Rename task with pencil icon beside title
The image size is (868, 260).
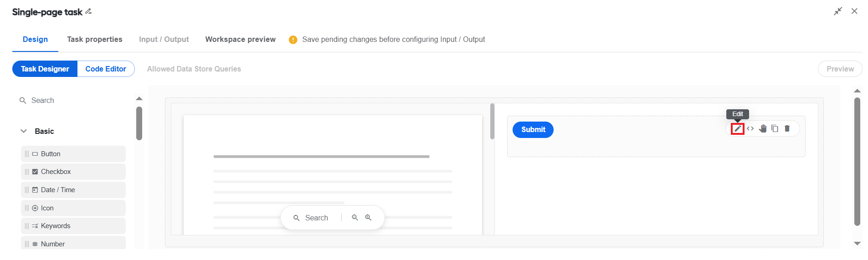click(88, 11)
